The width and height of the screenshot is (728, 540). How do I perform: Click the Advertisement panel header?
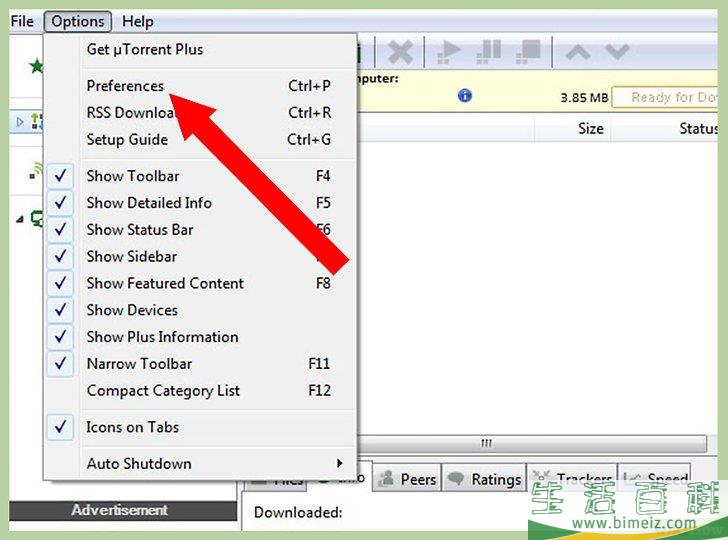point(123,510)
